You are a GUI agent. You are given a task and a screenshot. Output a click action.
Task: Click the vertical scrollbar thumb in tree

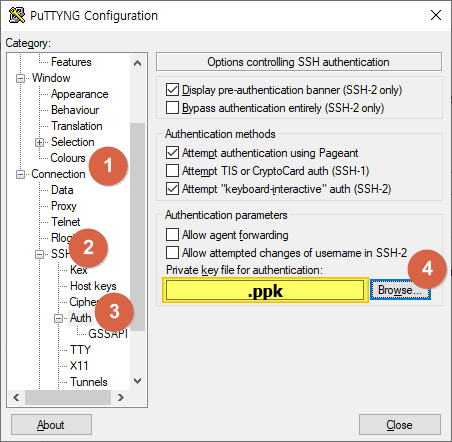click(137, 227)
